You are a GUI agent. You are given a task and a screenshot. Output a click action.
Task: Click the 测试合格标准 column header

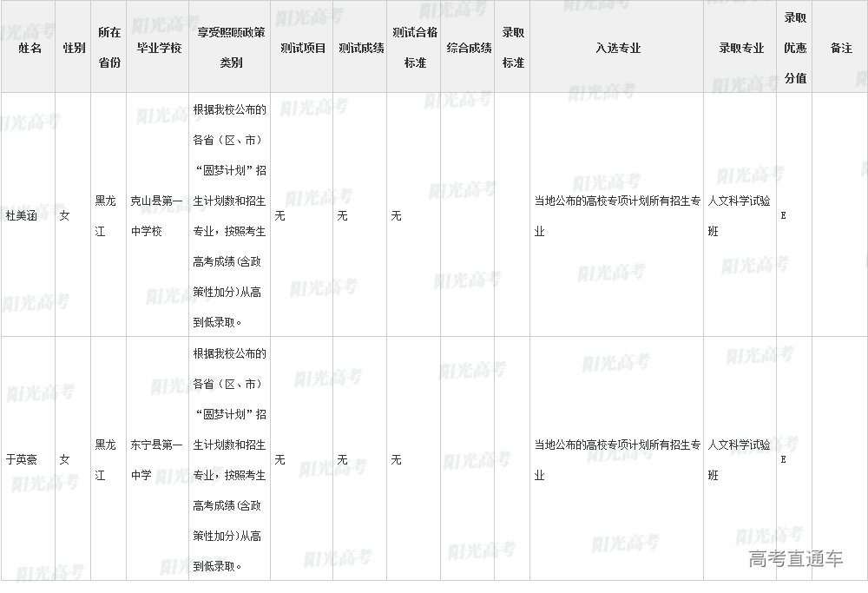click(x=414, y=48)
